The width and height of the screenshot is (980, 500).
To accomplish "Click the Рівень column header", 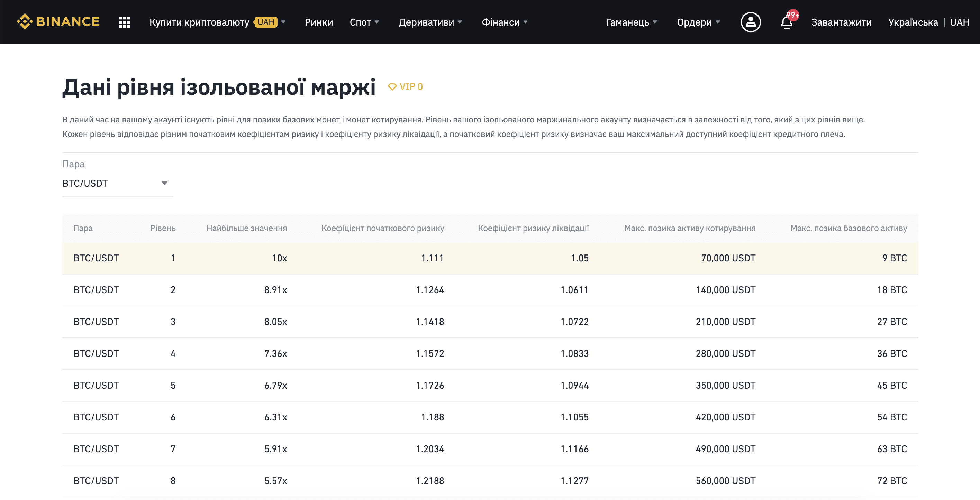I will point(163,228).
